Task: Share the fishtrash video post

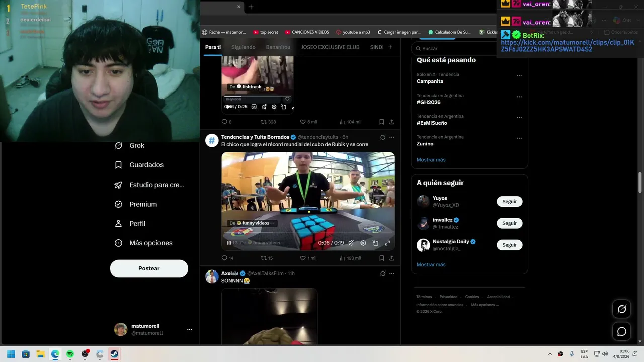Action: [x=392, y=122]
